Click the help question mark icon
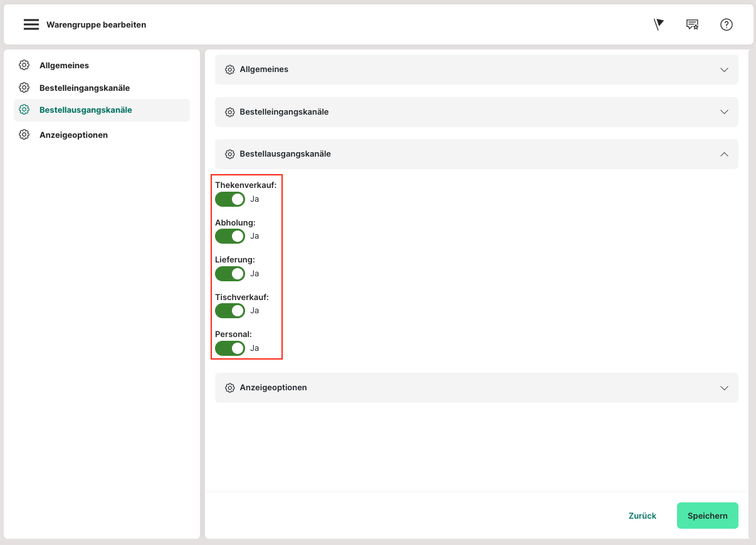The width and height of the screenshot is (756, 545). pos(726,24)
